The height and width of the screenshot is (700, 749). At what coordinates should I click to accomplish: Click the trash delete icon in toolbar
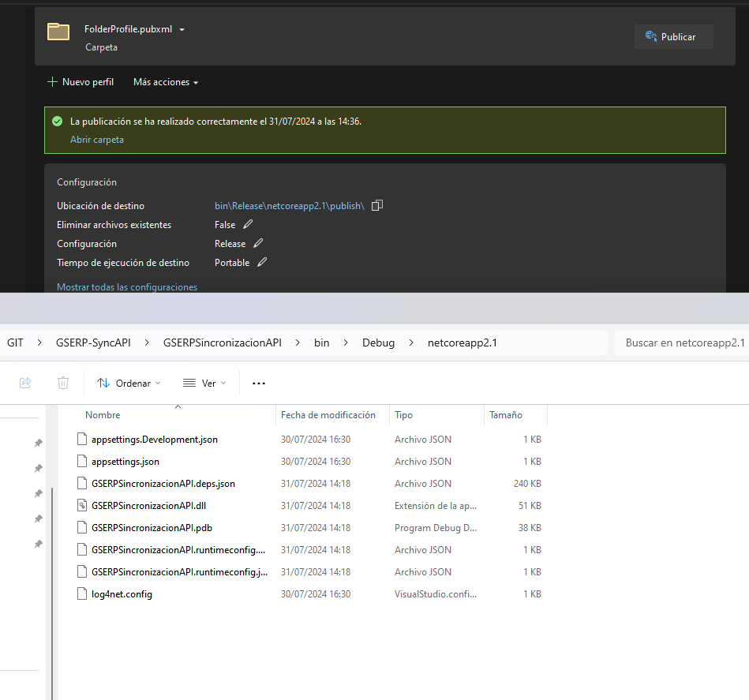point(63,383)
